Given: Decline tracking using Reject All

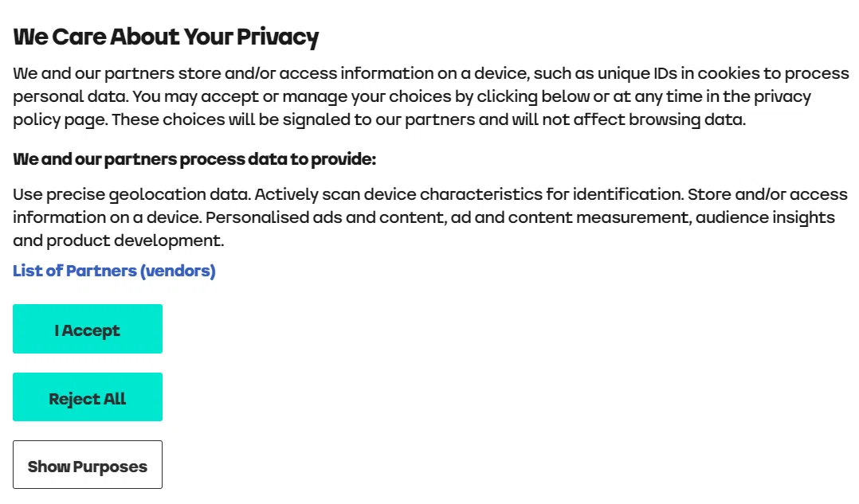Looking at the screenshot, I should (88, 397).
